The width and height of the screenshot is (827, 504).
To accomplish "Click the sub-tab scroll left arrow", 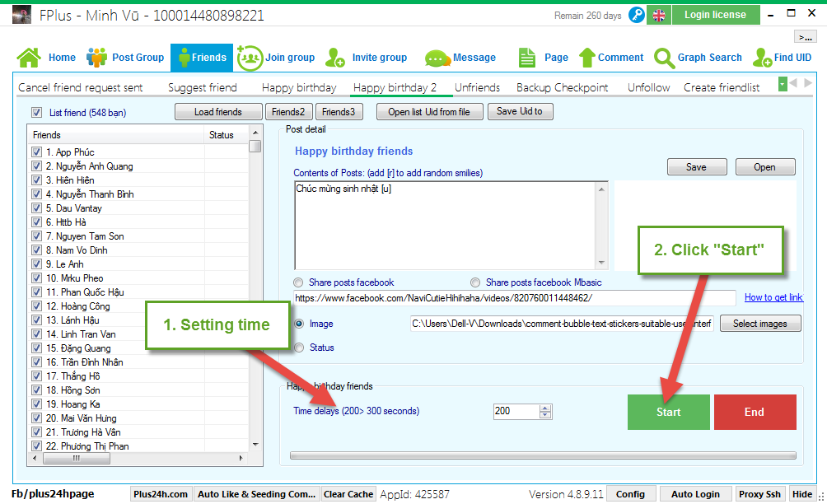I will pyautogui.click(x=793, y=83).
